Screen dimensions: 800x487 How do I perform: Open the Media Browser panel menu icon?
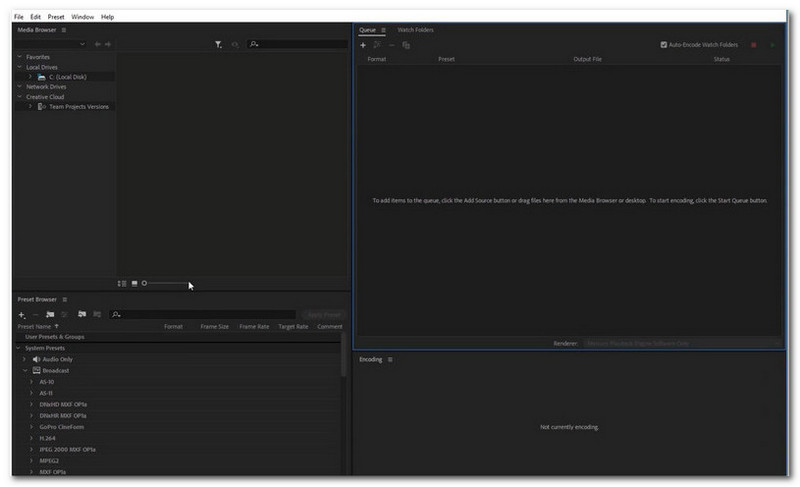(64, 30)
